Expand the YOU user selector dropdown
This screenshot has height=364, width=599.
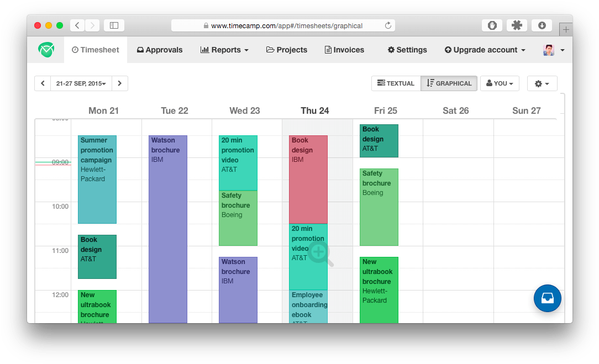coord(500,83)
